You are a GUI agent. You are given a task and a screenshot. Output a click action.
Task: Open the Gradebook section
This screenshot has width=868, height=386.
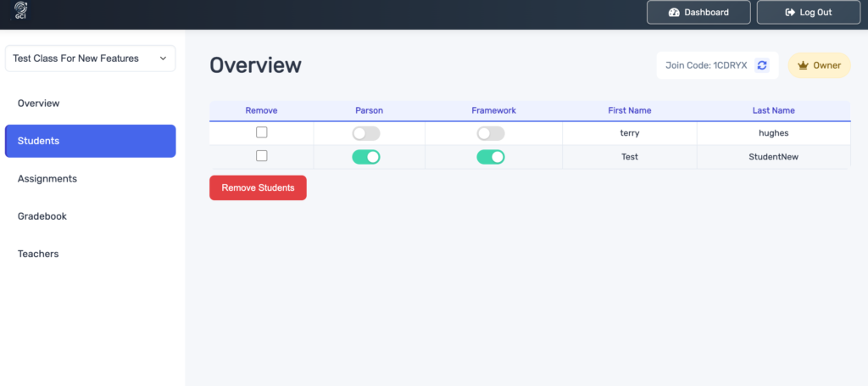pos(42,216)
